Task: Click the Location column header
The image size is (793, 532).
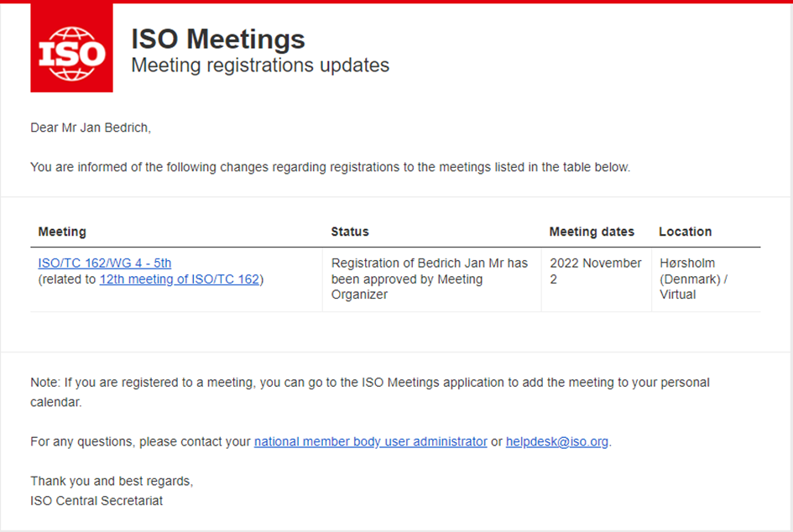Action: pos(685,232)
